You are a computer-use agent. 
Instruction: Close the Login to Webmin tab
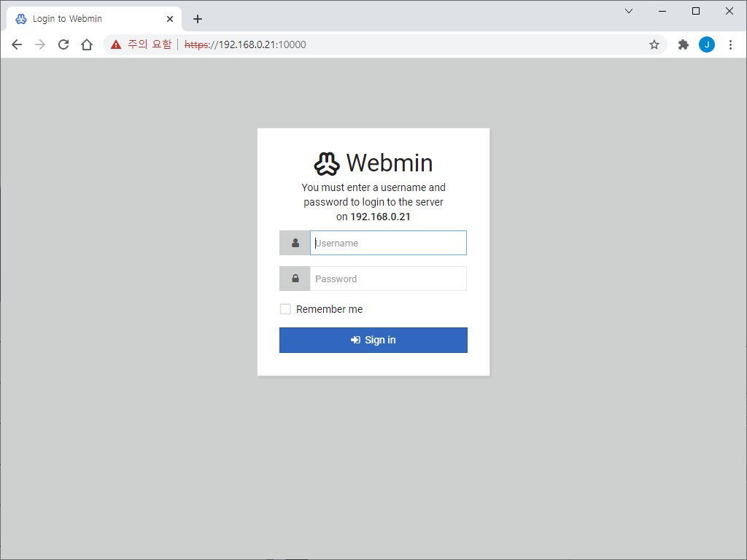pyautogui.click(x=170, y=19)
